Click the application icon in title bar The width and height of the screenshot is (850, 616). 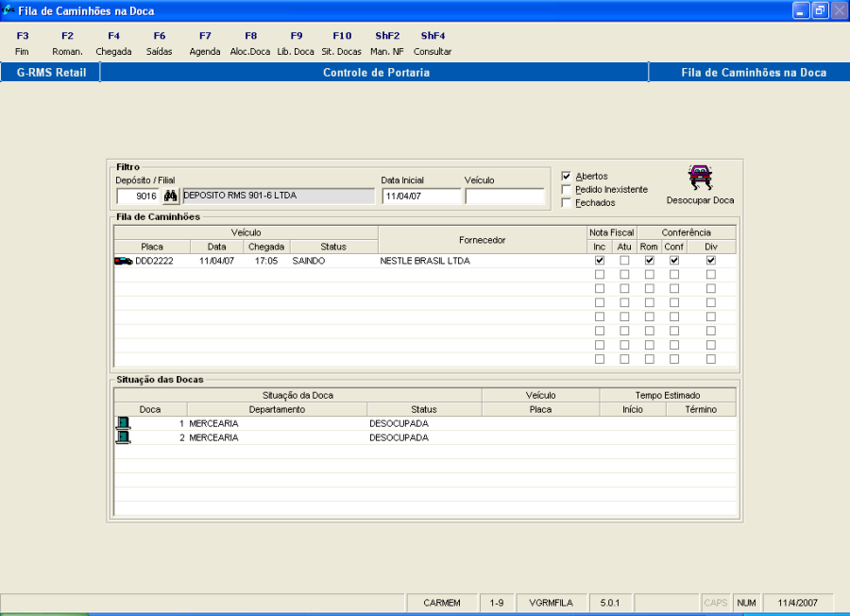coord(8,10)
